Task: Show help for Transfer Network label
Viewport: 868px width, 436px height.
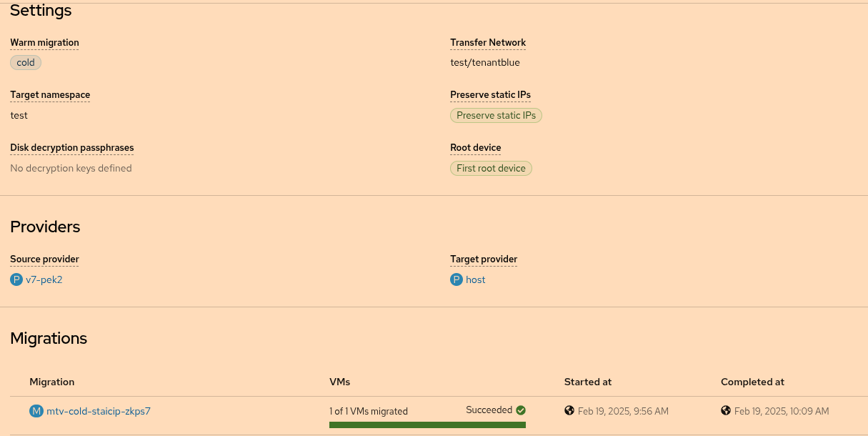Action: pyautogui.click(x=488, y=43)
